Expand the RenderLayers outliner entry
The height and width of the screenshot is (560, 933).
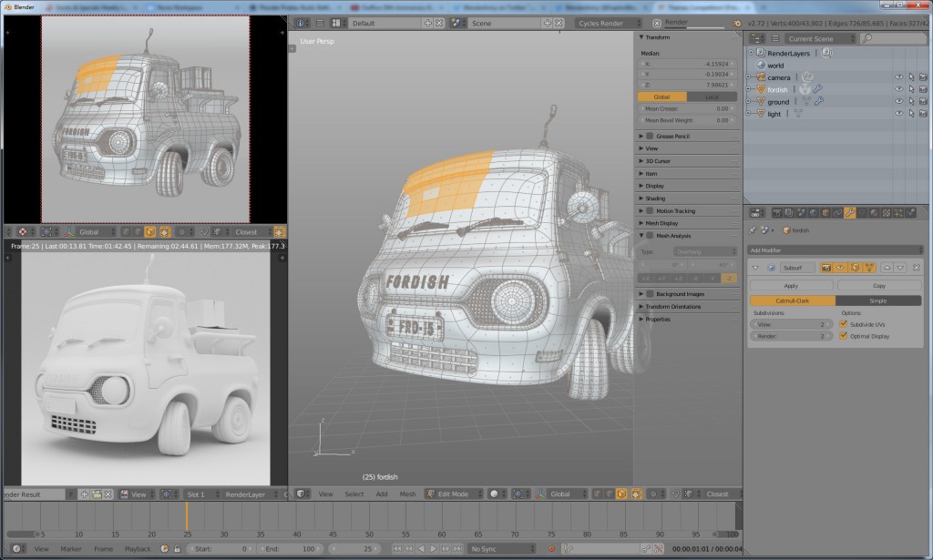click(750, 53)
